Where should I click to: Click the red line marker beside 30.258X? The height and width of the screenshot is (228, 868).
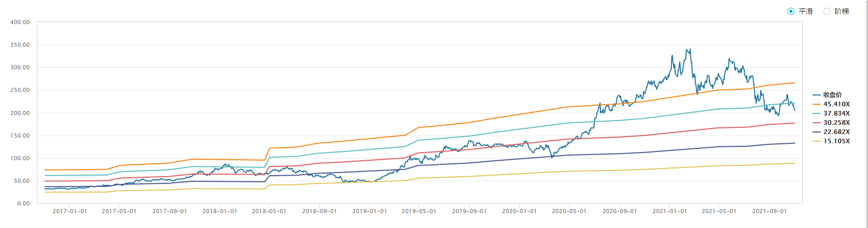coord(817,123)
